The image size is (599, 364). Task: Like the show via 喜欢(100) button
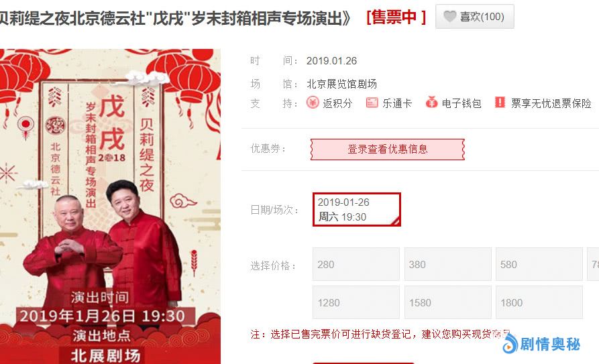[474, 17]
